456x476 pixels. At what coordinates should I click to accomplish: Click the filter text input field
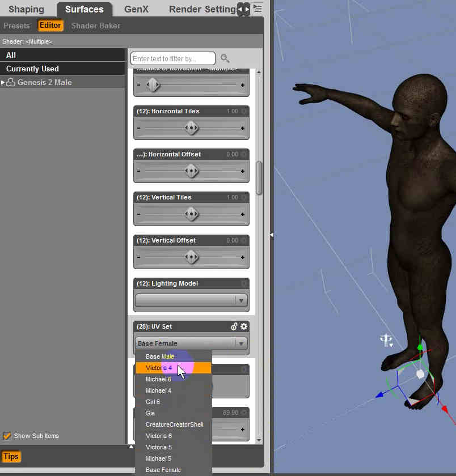pyautogui.click(x=173, y=58)
